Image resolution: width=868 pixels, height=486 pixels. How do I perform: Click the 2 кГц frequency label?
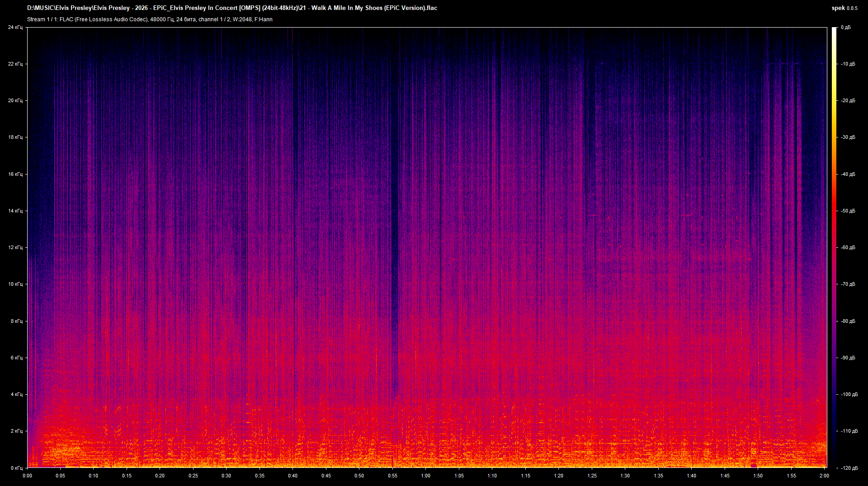[x=17, y=431]
